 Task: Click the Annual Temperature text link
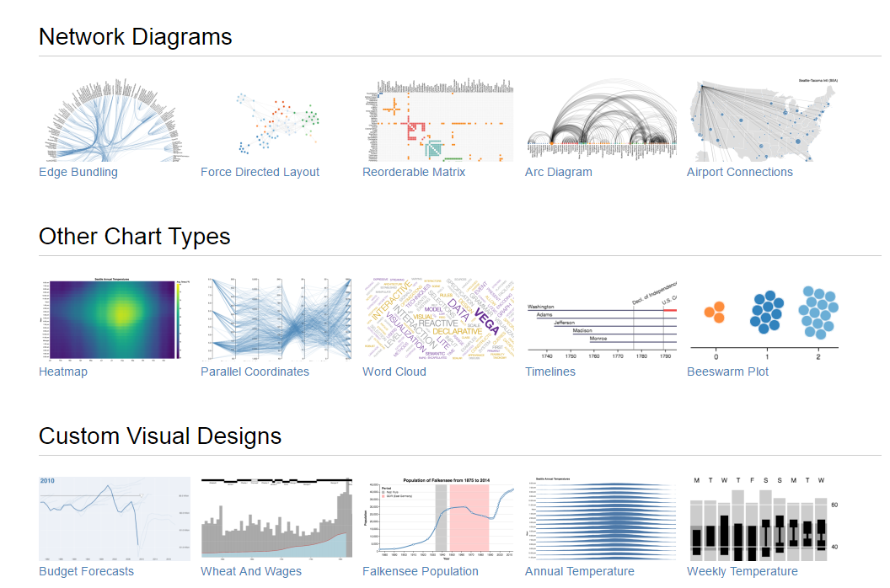pos(579,571)
